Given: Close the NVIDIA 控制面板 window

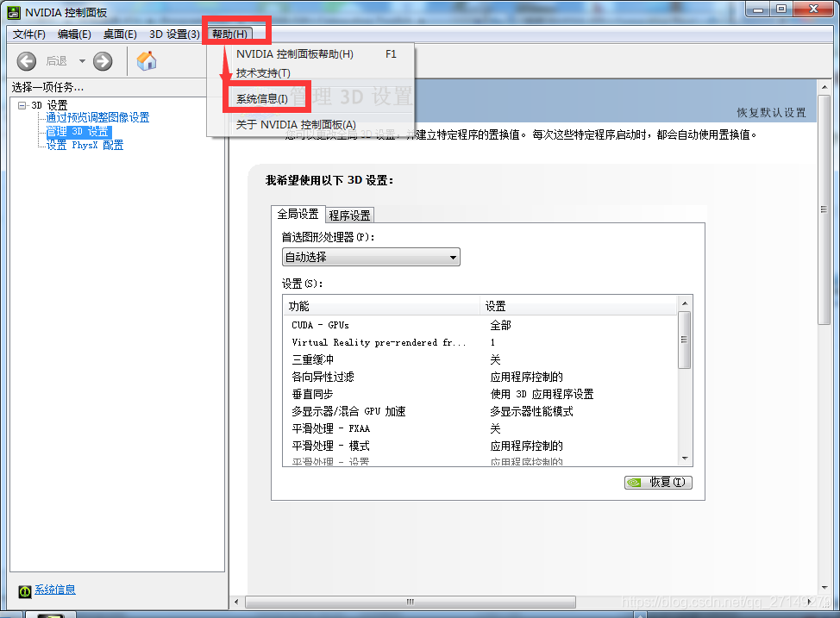Looking at the screenshot, I should 813,9.
